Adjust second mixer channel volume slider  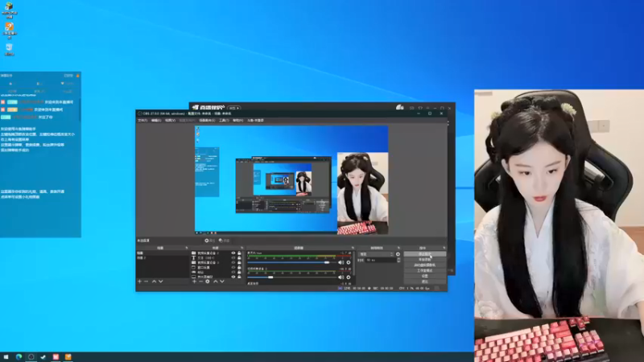(291, 277)
